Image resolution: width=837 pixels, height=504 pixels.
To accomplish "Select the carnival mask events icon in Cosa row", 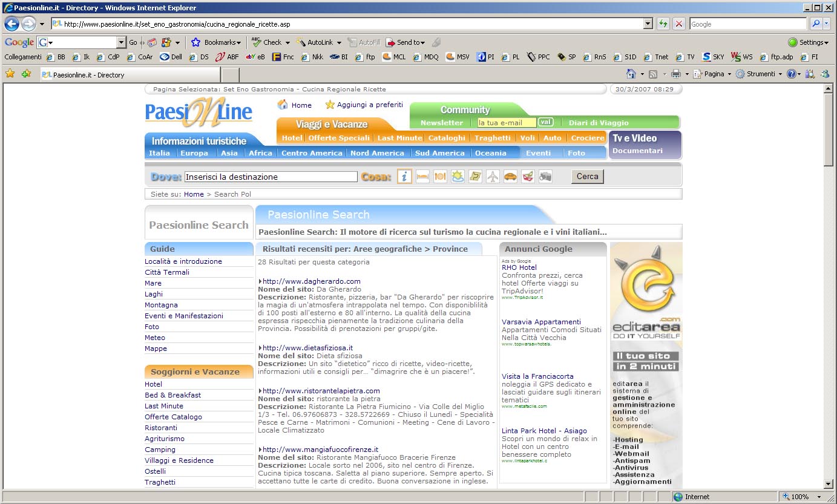I will tap(528, 177).
